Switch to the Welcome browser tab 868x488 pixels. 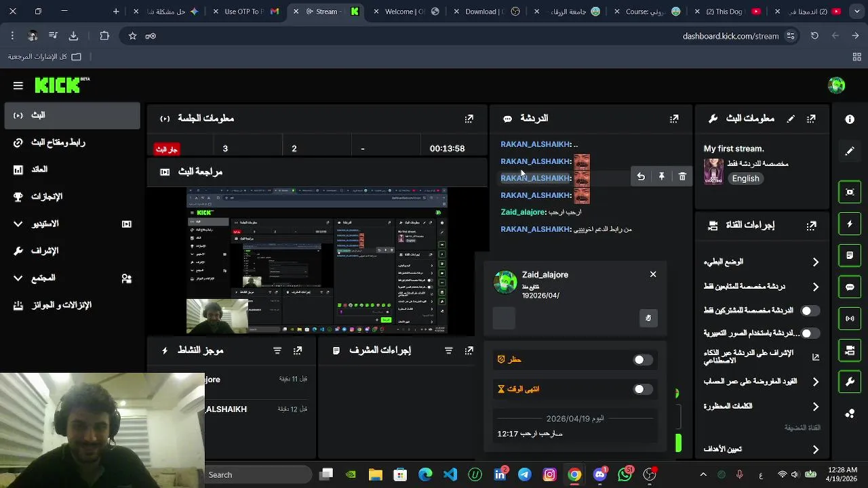tap(406, 12)
